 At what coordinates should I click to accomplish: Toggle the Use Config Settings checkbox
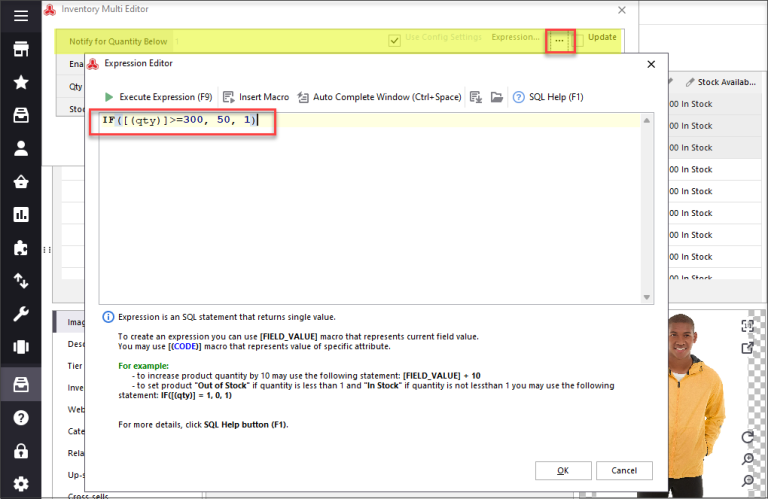396,38
